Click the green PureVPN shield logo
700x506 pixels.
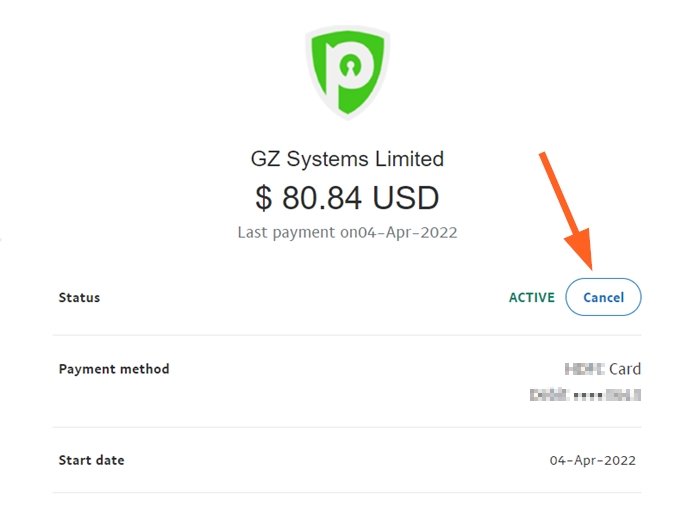point(347,71)
